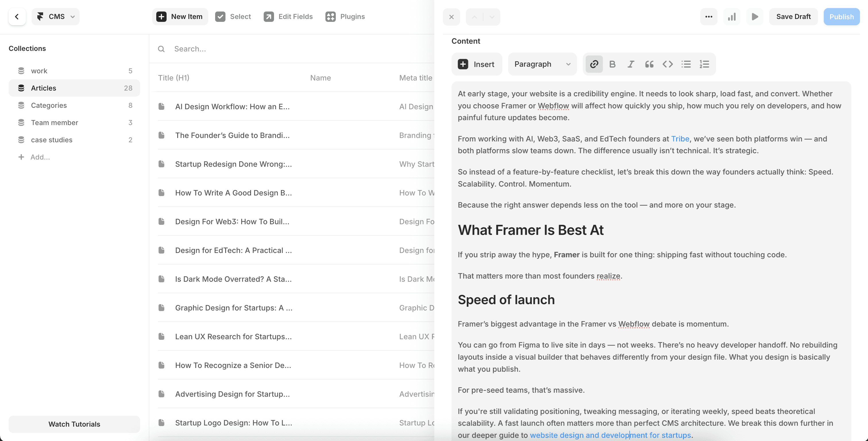The width and height of the screenshot is (868, 441).
Task: Publish the article
Action: [841, 16]
